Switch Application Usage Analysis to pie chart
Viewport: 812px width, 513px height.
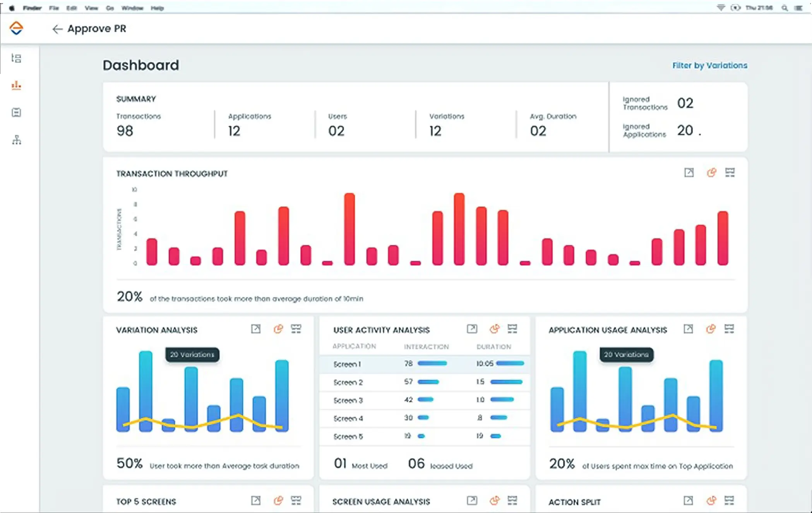[711, 329]
